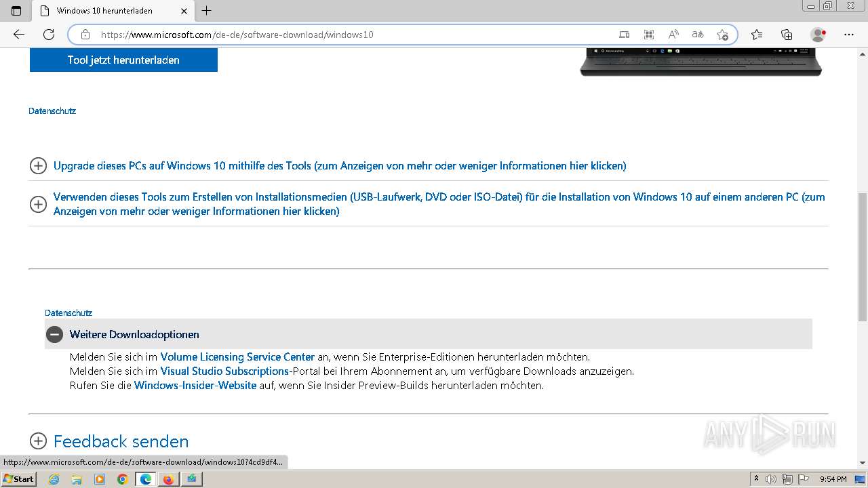This screenshot has height=488, width=868.
Task: Open Edge Settings and more menu
Action: (848, 35)
